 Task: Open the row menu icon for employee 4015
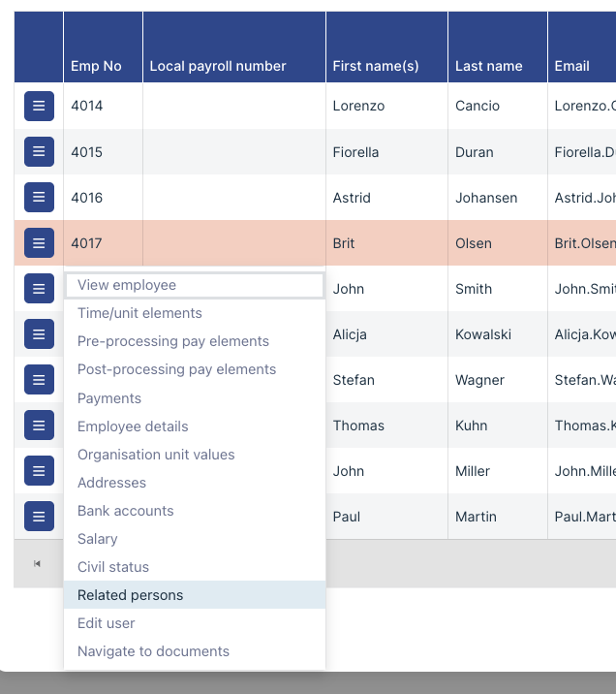(x=39, y=151)
